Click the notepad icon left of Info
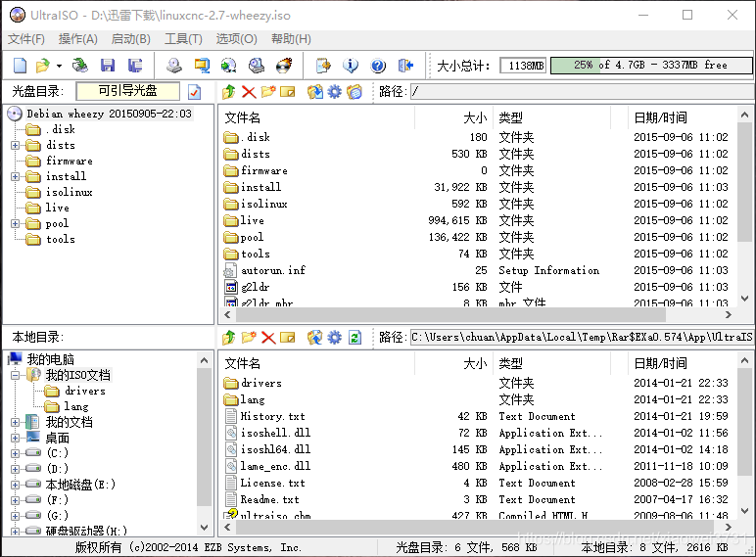This screenshot has height=557, width=756. click(x=323, y=65)
